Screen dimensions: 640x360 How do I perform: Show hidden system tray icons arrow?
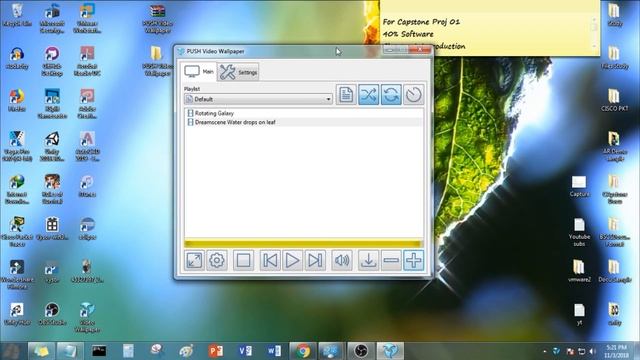pos(545,351)
